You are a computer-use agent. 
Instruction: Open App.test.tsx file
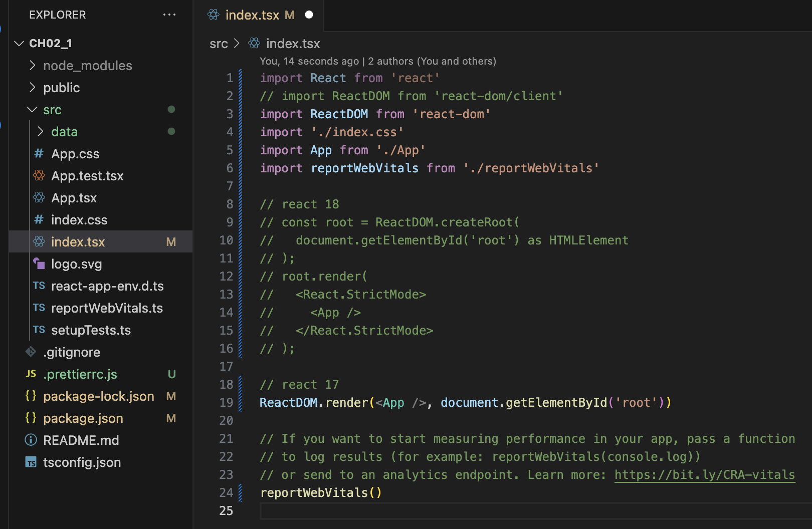(87, 176)
